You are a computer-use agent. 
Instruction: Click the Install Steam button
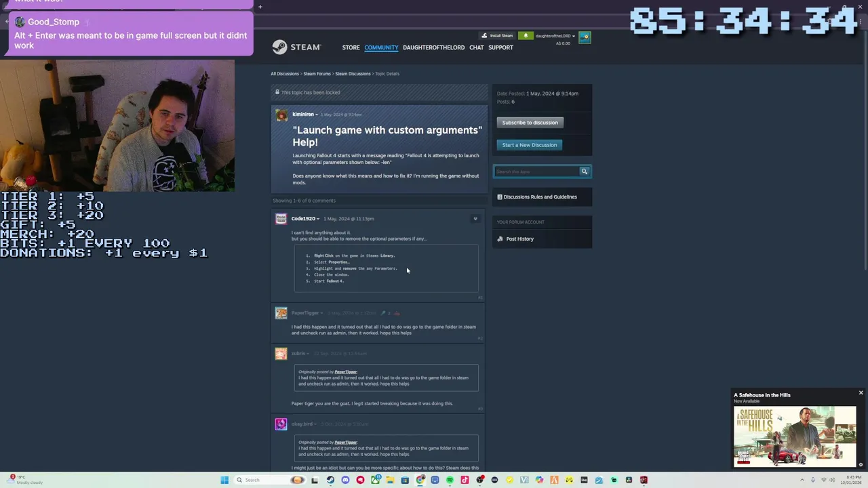[497, 35]
